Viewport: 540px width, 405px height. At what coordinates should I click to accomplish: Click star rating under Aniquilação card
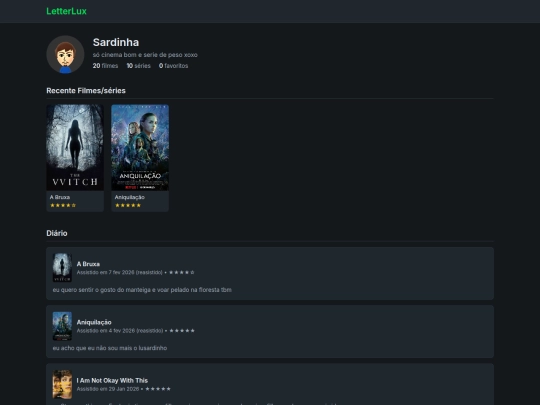click(128, 205)
